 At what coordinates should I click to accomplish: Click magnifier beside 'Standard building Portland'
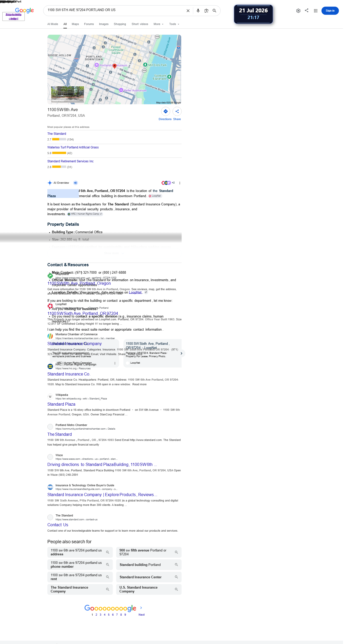[176, 565]
